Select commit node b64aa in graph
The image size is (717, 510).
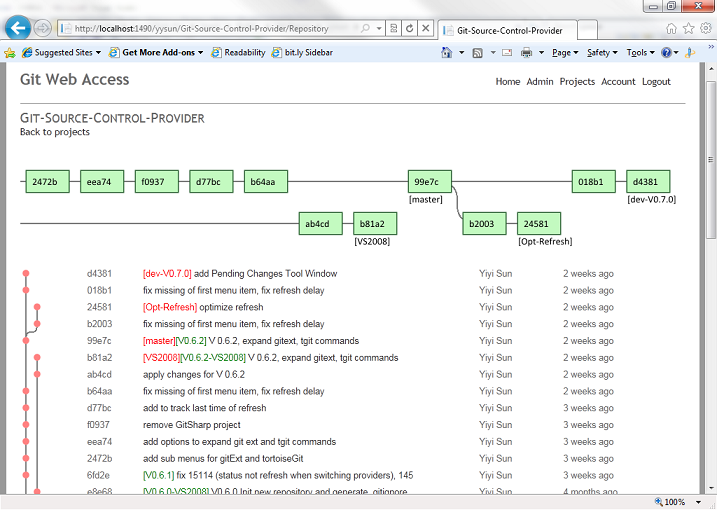pos(266,182)
